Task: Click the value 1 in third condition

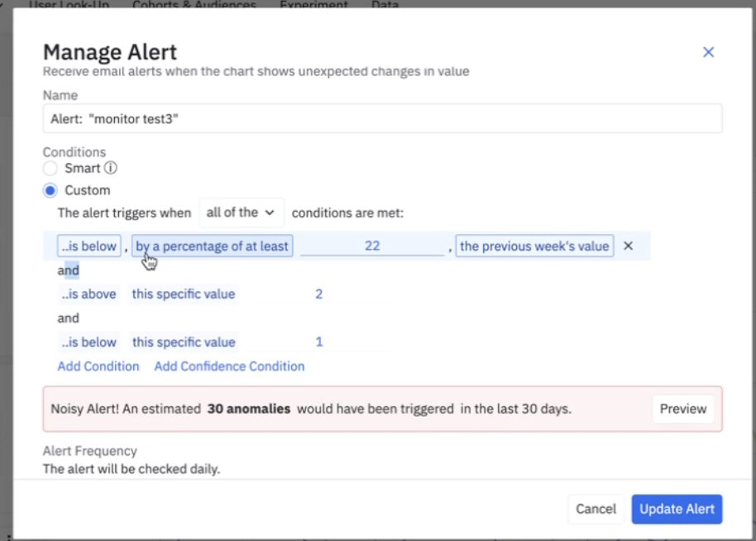Action: (x=318, y=342)
